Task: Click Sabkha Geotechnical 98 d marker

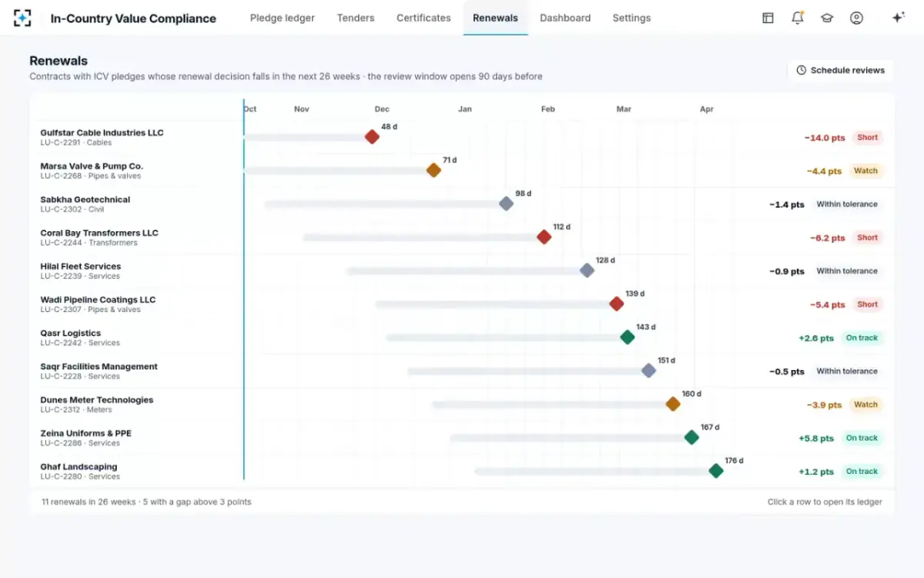Action: pyautogui.click(x=506, y=203)
